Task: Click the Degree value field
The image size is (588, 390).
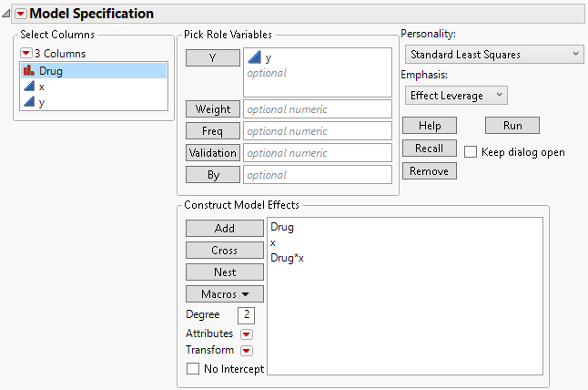Action: 246,315
